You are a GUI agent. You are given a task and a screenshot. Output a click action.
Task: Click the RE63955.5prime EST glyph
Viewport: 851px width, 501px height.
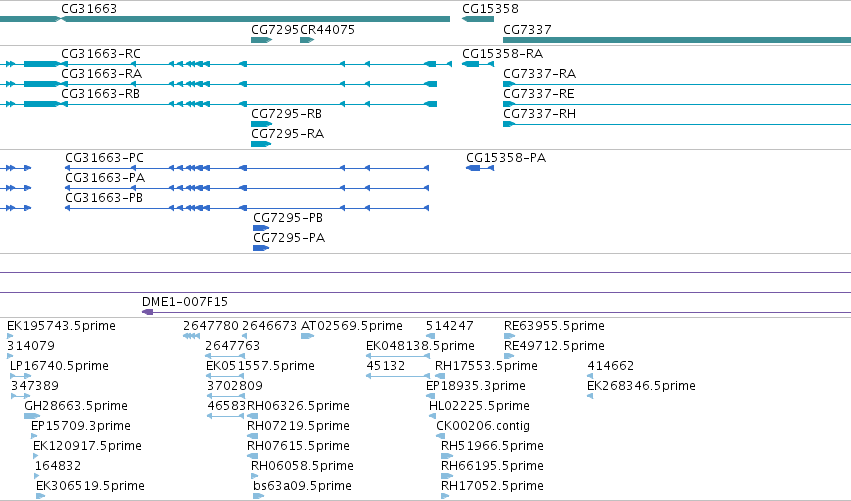(509, 336)
